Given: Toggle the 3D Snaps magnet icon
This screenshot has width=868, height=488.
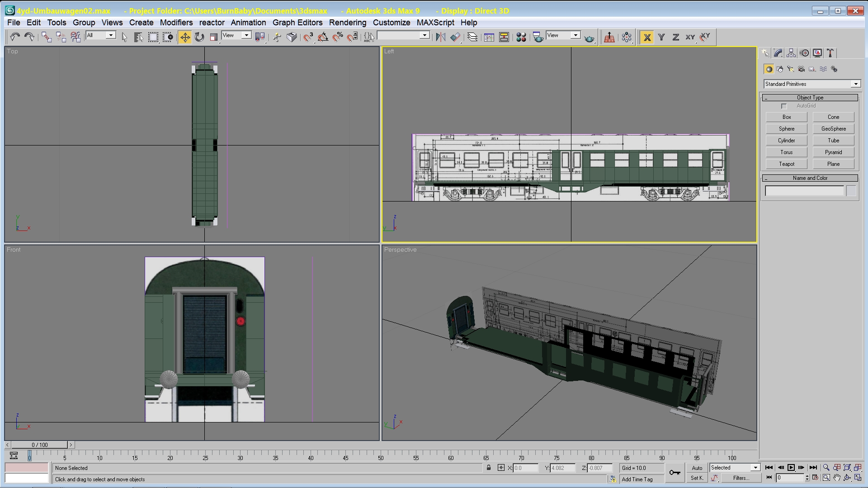Looking at the screenshot, I should coord(308,37).
